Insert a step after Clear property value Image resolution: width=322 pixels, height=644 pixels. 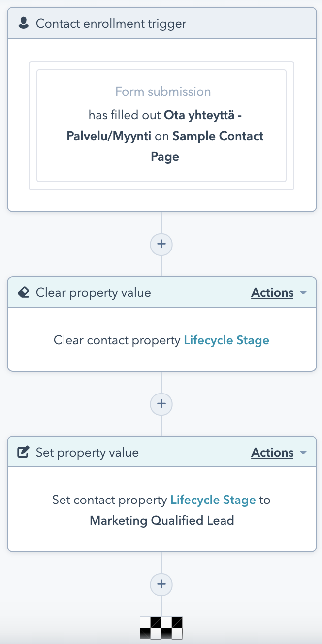click(161, 404)
